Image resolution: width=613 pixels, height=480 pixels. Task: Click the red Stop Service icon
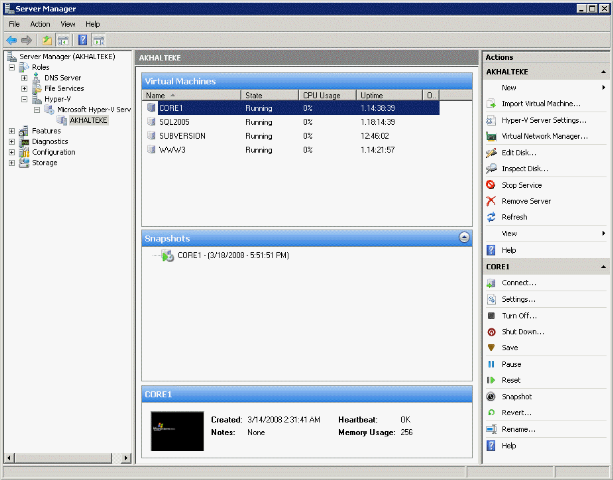pyautogui.click(x=491, y=184)
